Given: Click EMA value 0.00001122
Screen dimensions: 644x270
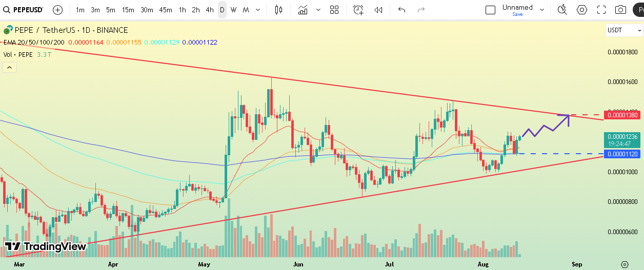Looking at the screenshot, I should point(199,43).
